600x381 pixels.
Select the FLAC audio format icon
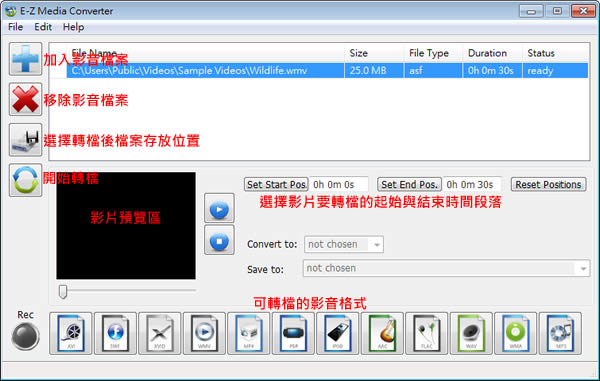[x=427, y=334]
